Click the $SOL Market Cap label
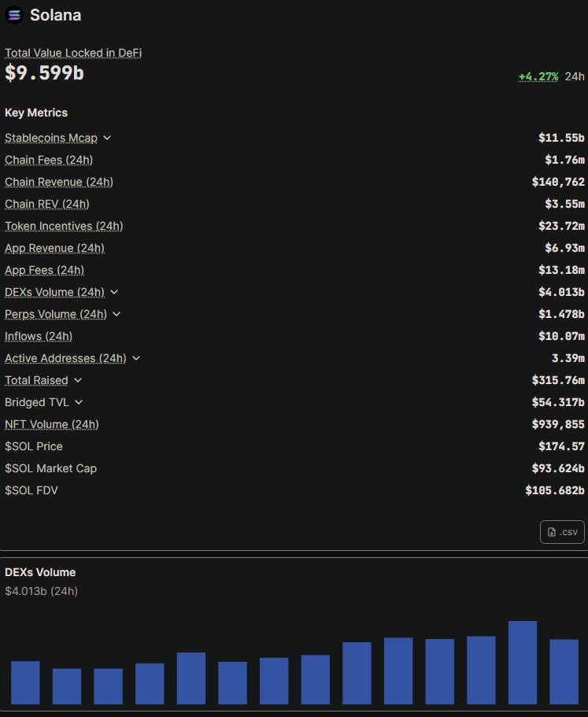588x717 pixels. click(x=50, y=468)
